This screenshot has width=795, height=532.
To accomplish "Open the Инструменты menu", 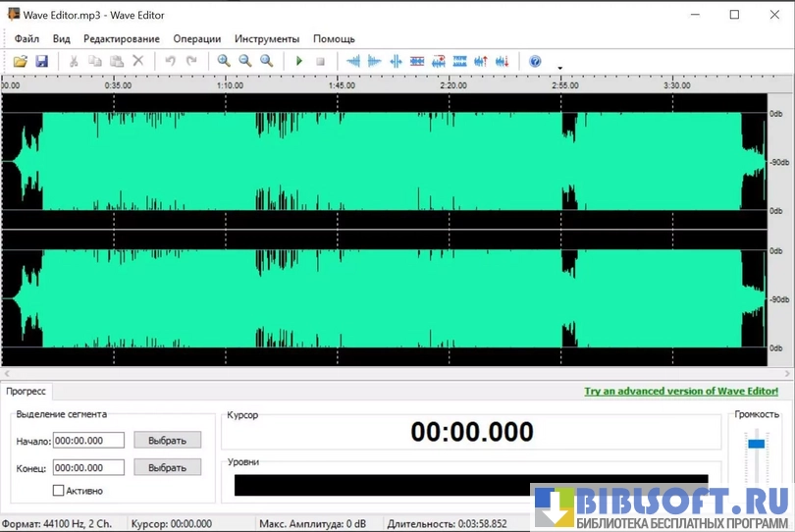I will tap(267, 38).
